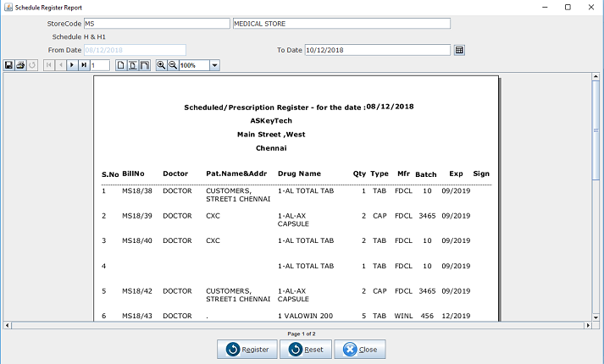Click the horizontal scrollbar right arrow
The image size is (604, 364).
point(585,325)
